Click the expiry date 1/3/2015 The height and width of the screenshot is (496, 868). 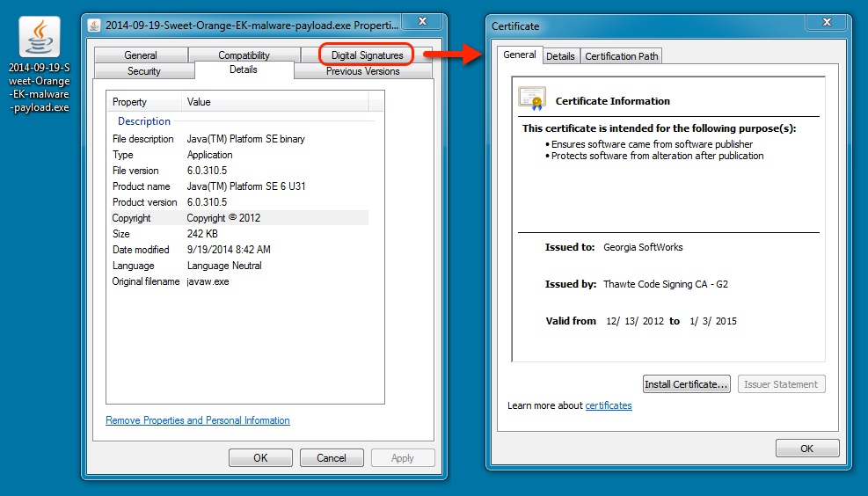[713, 321]
